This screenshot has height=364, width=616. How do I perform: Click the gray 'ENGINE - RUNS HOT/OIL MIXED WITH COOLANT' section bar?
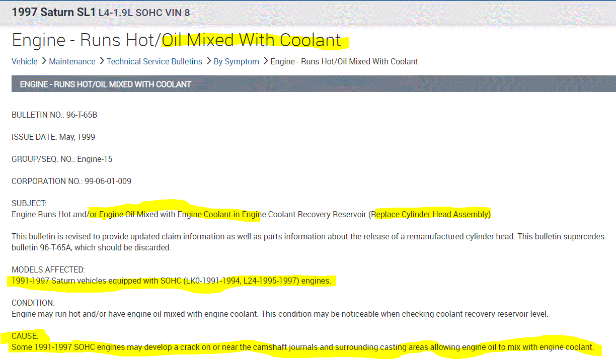(314, 84)
